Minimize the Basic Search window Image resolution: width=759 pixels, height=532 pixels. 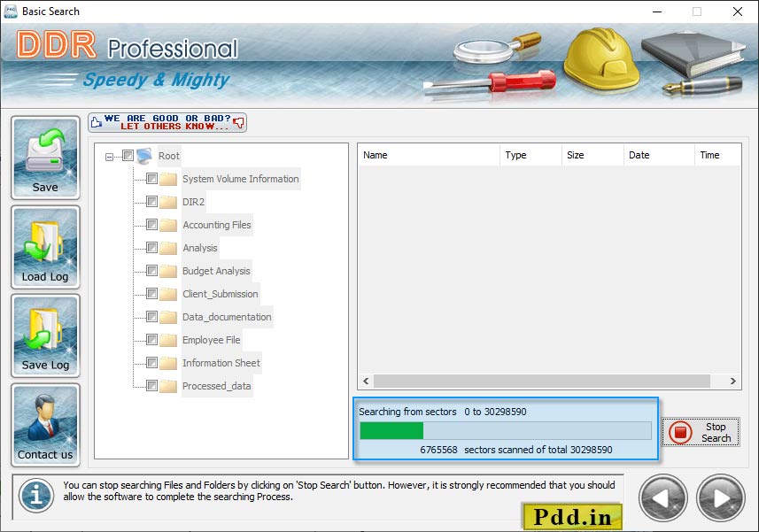tap(657, 12)
